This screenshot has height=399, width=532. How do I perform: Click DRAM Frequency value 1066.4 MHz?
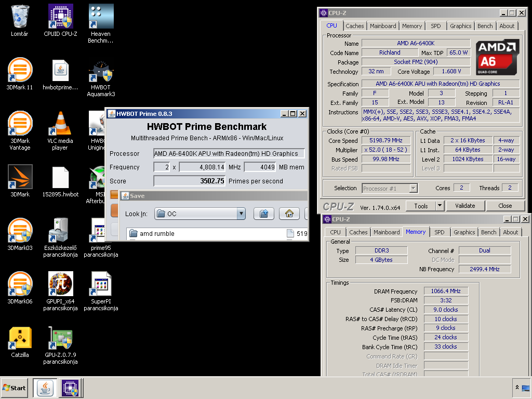(446, 291)
